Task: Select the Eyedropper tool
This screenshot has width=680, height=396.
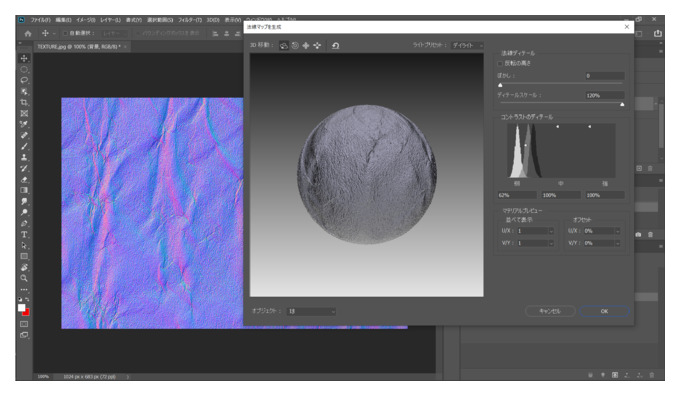Action: pyautogui.click(x=24, y=124)
